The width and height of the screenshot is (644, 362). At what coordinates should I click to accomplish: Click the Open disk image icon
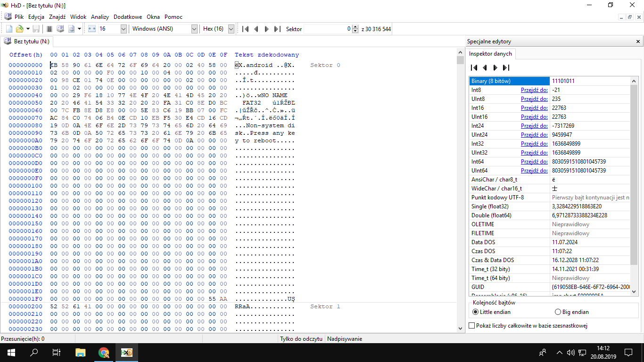[x=72, y=29]
